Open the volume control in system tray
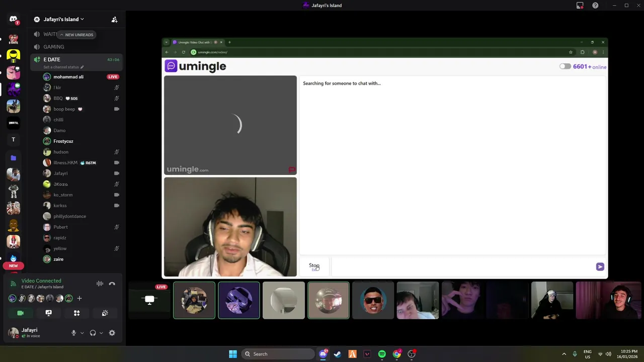 coord(608,354)
